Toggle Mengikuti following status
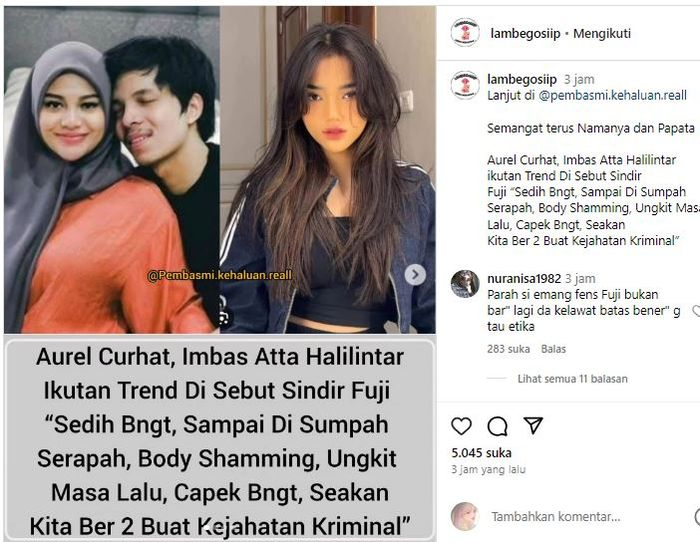This screenshot has width=700, height=542. click(x=602, y=33)
